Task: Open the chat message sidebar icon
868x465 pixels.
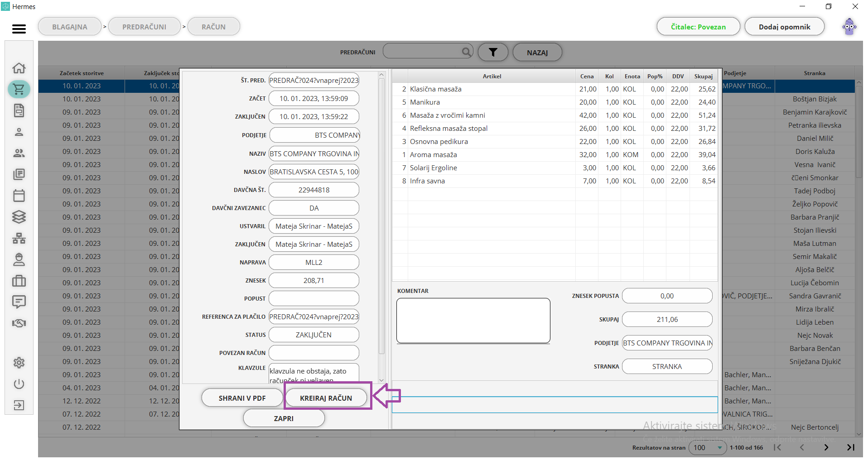Action: click(19, 302)
